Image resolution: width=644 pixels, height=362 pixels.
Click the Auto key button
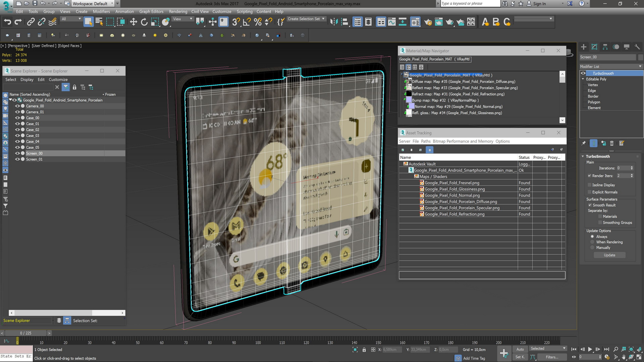(x=520, y=349)
